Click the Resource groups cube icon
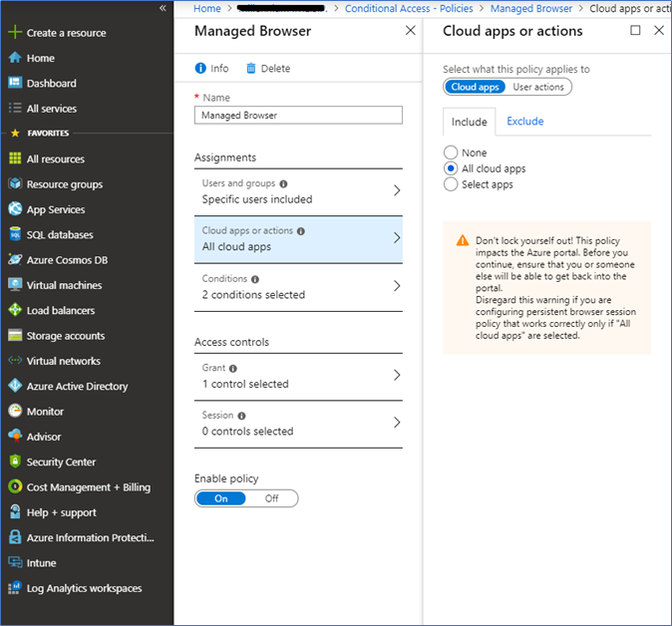This screenshot has width=672, height=626. click(x=15, y=183)
